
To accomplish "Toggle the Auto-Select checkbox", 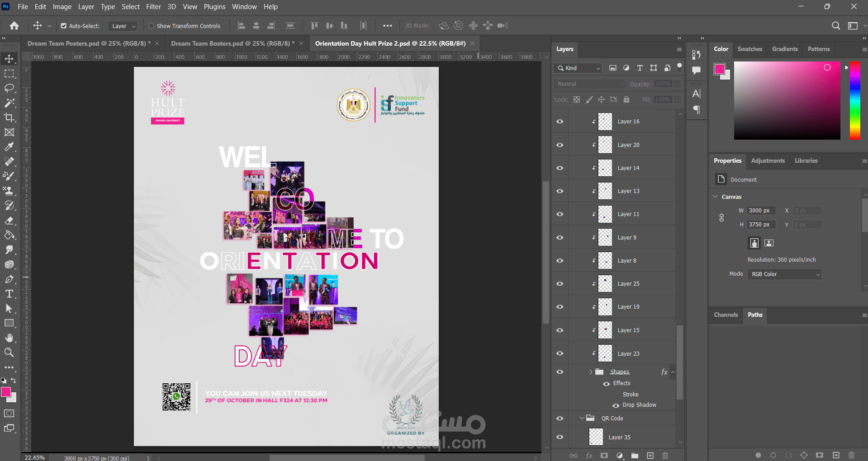I will (x=64, y=26).
